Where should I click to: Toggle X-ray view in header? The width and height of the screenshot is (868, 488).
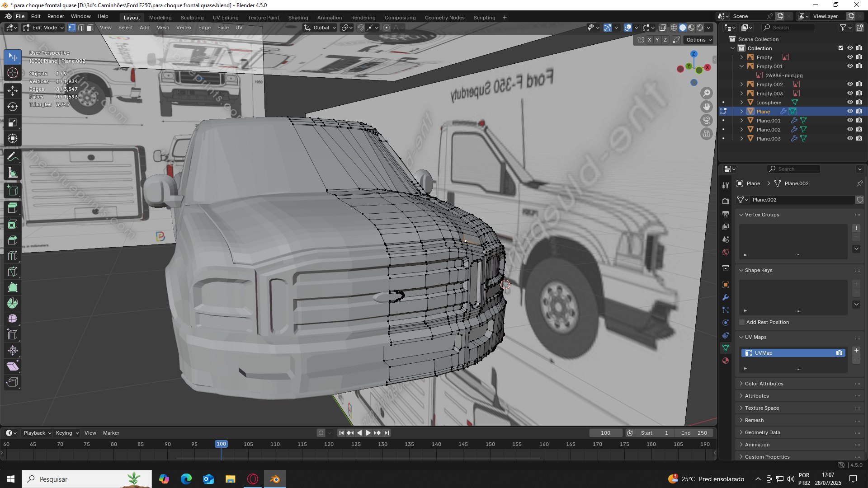(662, 28)
